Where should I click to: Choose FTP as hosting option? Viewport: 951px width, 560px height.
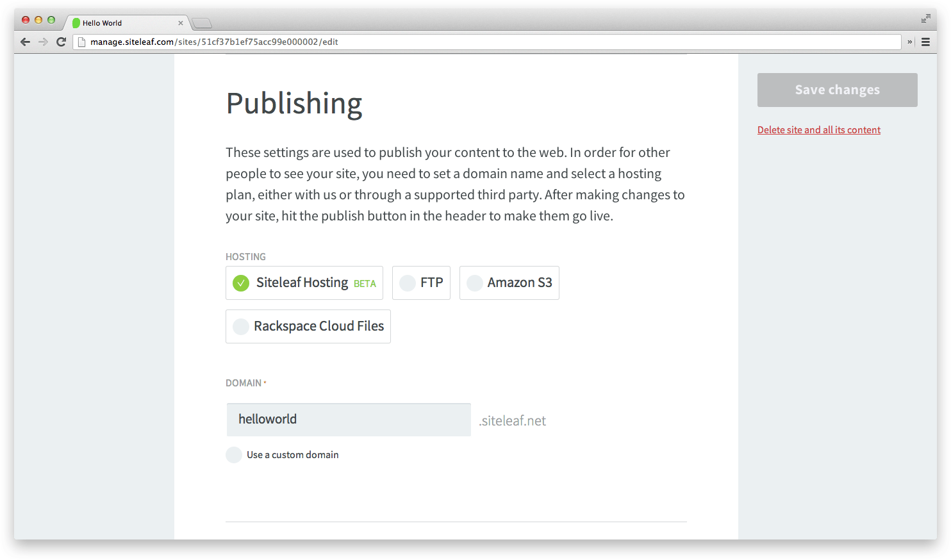coord(421,283)
